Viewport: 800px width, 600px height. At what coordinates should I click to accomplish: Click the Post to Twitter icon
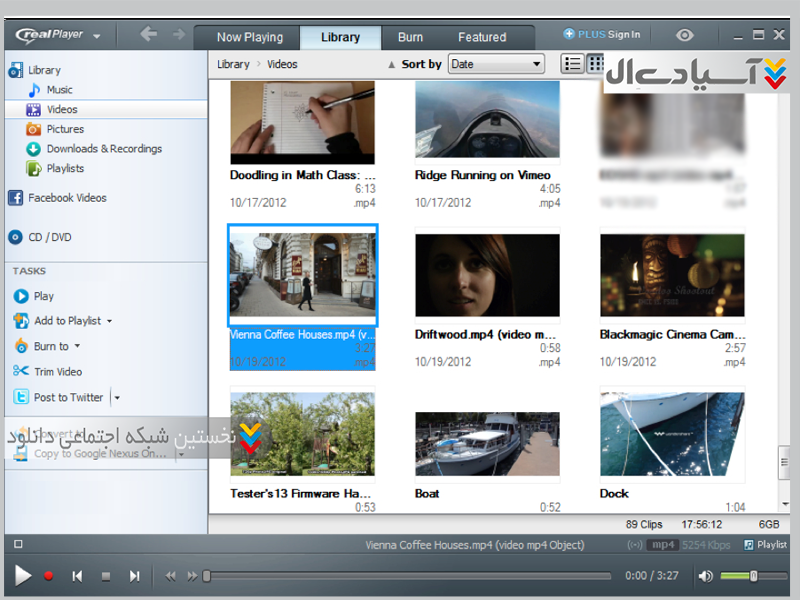pyautogui.click(x=21, y=397)
